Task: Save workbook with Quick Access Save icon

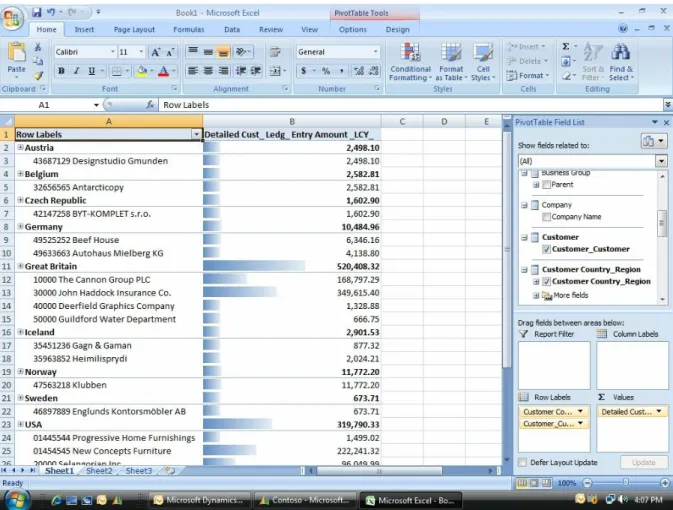Action: tap(36, 12)
